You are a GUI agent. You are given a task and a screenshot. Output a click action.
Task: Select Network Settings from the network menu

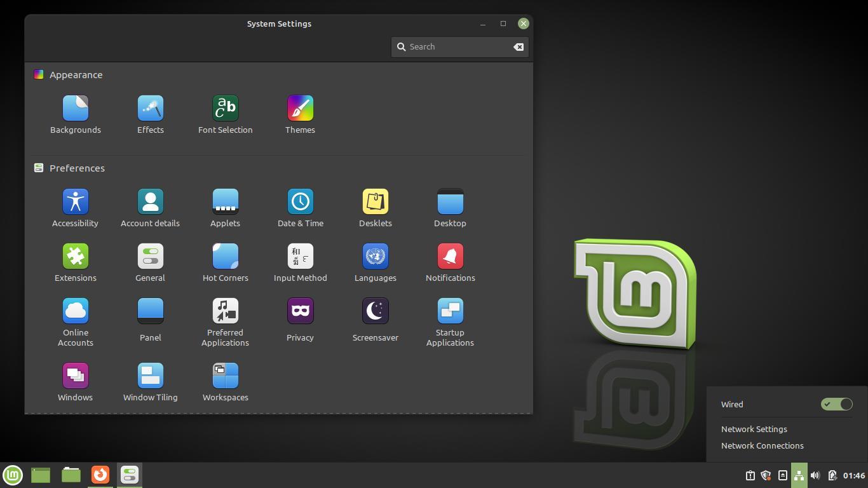(x=754, y=429)
